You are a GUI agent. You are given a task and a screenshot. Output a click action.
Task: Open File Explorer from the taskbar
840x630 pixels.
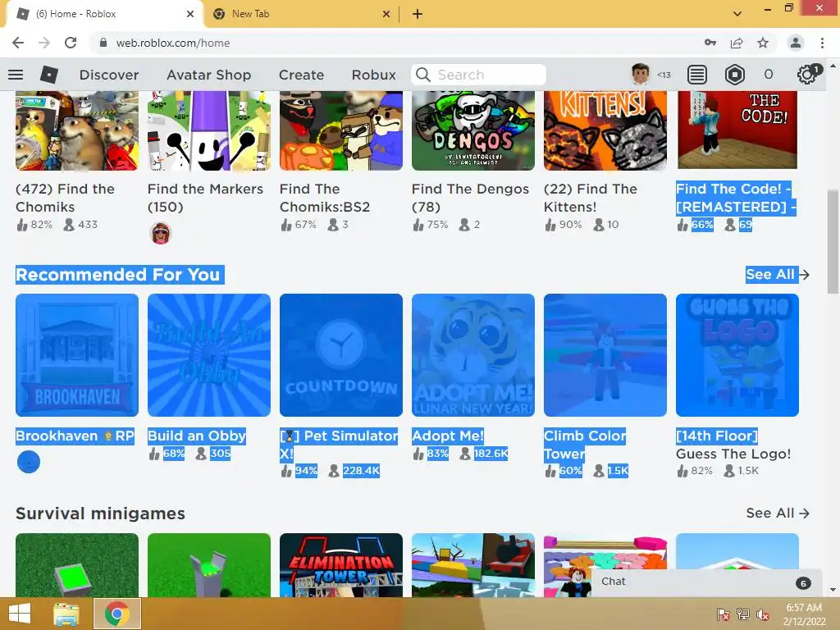pyautogui.click(x=66, y=614)
